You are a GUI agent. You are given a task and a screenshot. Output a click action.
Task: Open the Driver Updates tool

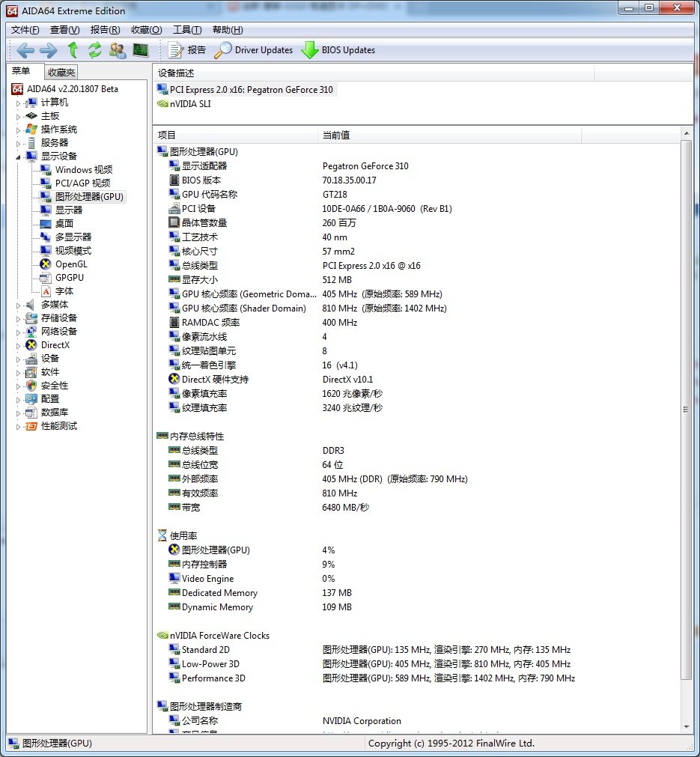click(254, 50)
